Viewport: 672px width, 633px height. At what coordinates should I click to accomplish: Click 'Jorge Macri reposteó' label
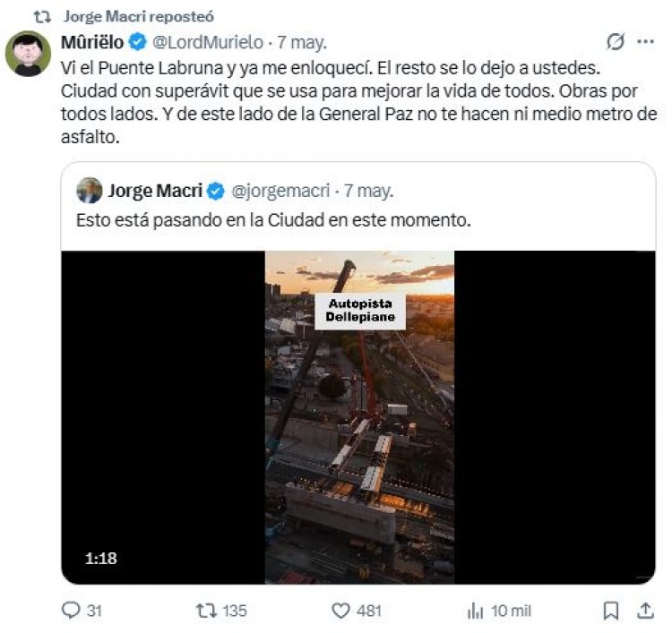138,16
